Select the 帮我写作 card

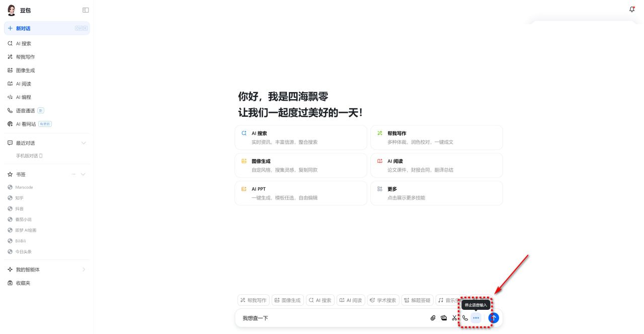436,138
